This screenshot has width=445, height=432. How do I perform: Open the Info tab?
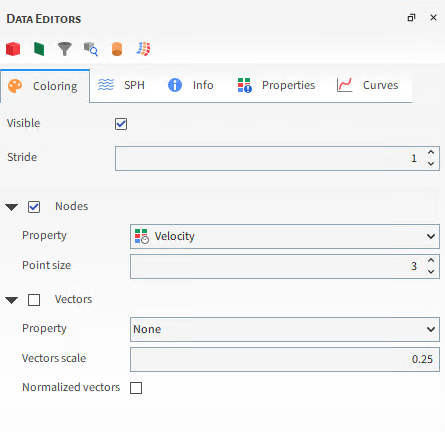(x=191, y=85)
